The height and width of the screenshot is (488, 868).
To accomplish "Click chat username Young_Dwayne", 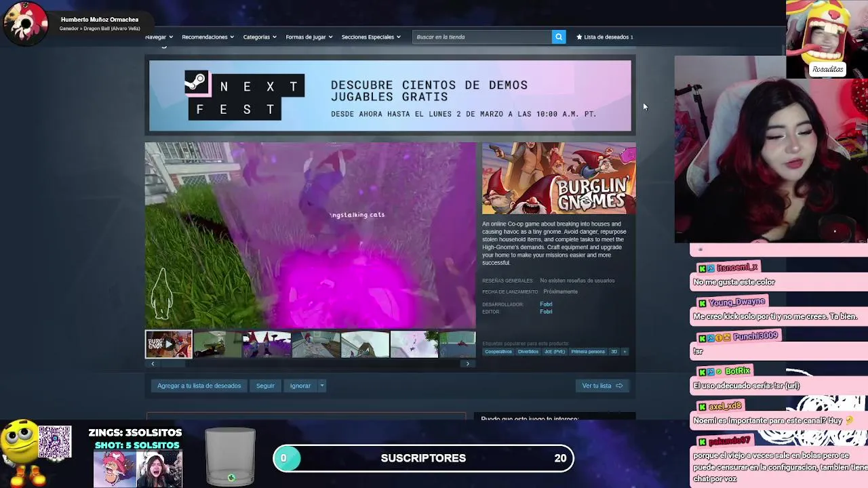I will click(736, 302).
